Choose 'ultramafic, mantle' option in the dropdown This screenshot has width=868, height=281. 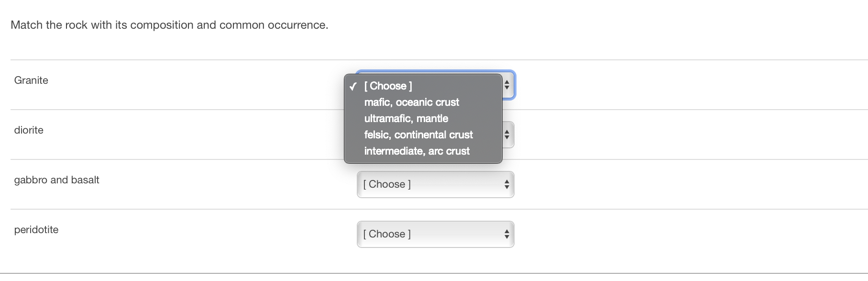[406, 119]
